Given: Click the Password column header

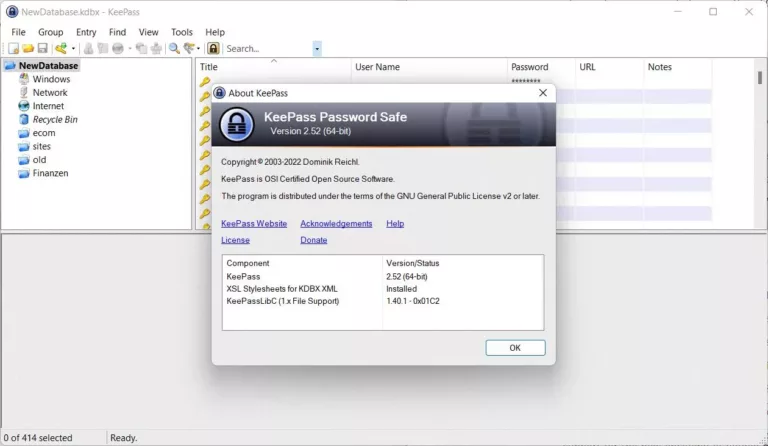Looking at the screenshot, I should 541,67.
